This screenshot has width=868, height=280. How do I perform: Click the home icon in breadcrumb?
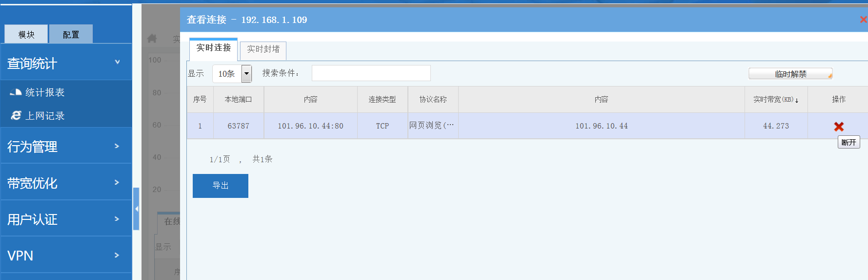[x=152, y=38]
